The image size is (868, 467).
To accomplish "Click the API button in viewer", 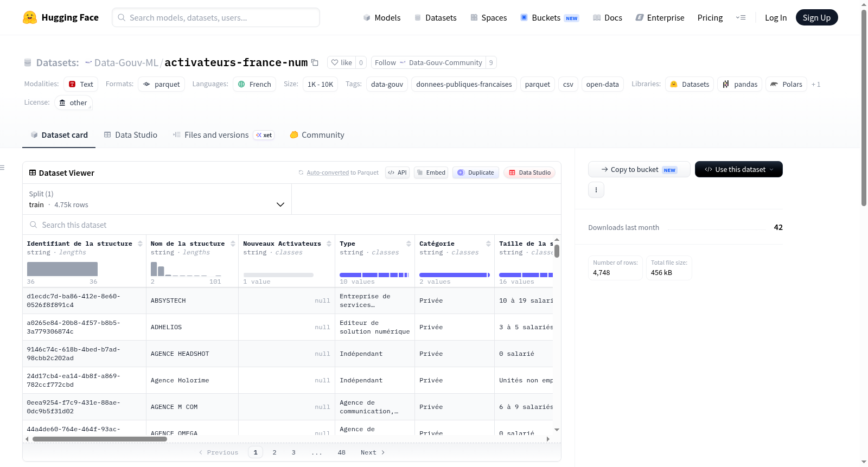I will tap(397, 172).
